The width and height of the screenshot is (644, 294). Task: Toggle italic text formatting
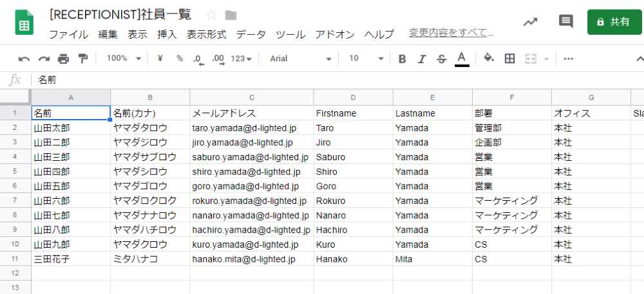pos(422,59)
